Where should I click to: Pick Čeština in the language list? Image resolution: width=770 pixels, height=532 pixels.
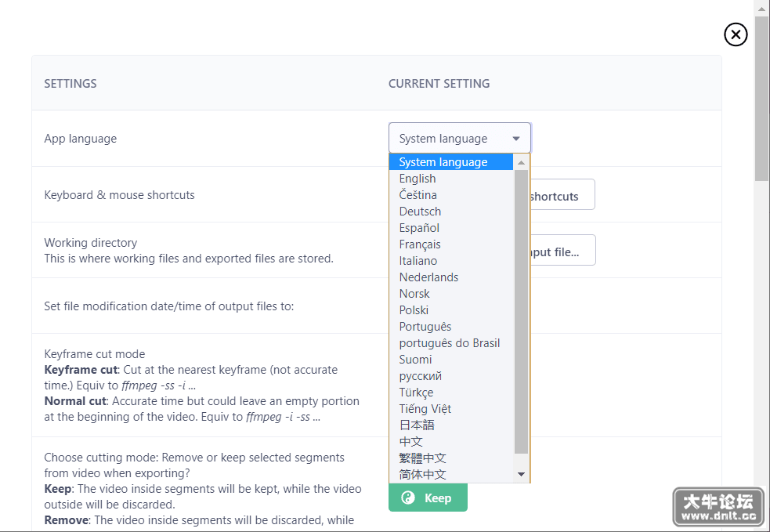[451, 195]
